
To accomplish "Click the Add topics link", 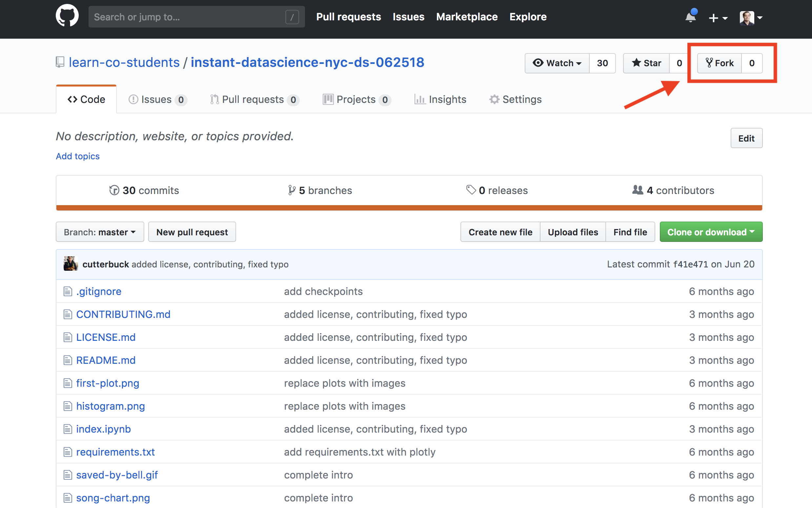I will [78, 156].
